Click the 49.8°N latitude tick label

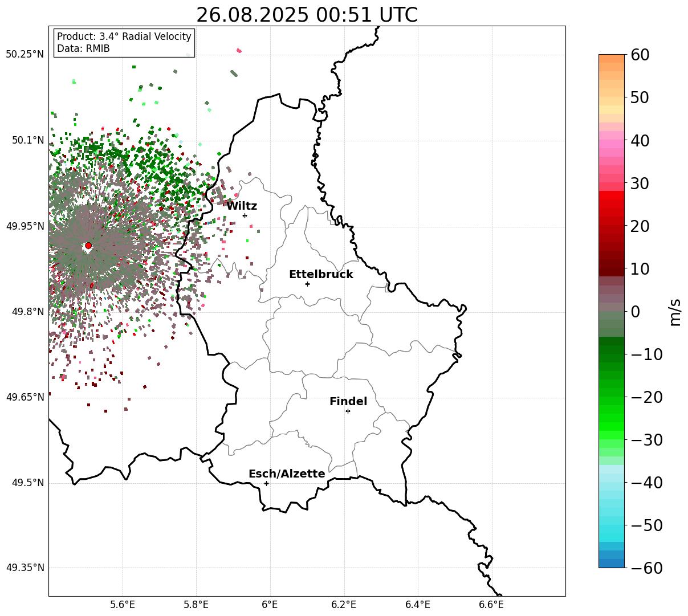click(27, 312)
